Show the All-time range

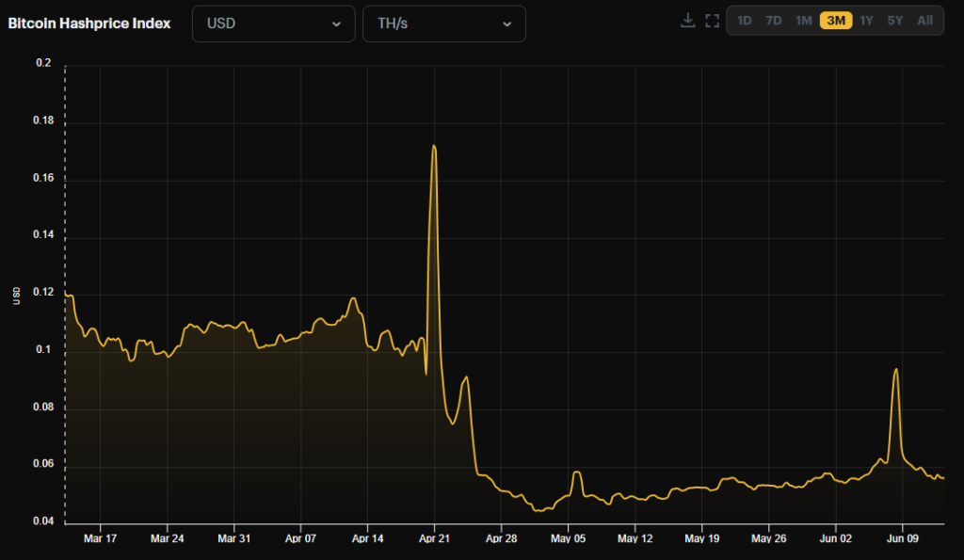(924, 20)
